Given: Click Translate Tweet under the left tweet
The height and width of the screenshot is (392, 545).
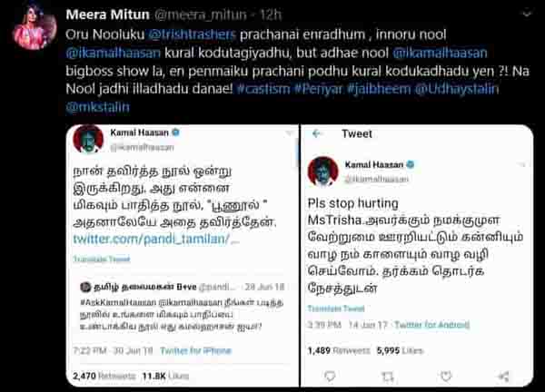Looking at the screenshot, I should point(102,259).
